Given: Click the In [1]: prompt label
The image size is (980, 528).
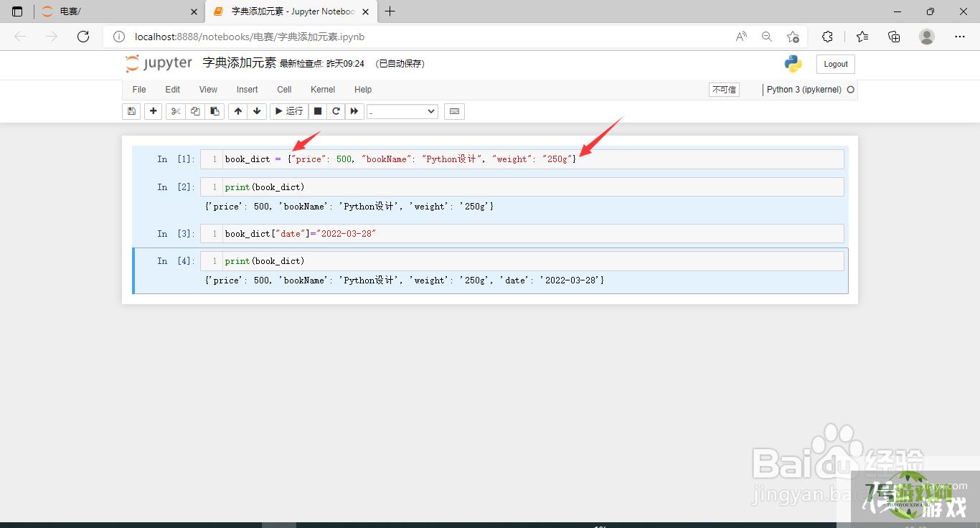Looking at the screenshot, I should [176, 159].
